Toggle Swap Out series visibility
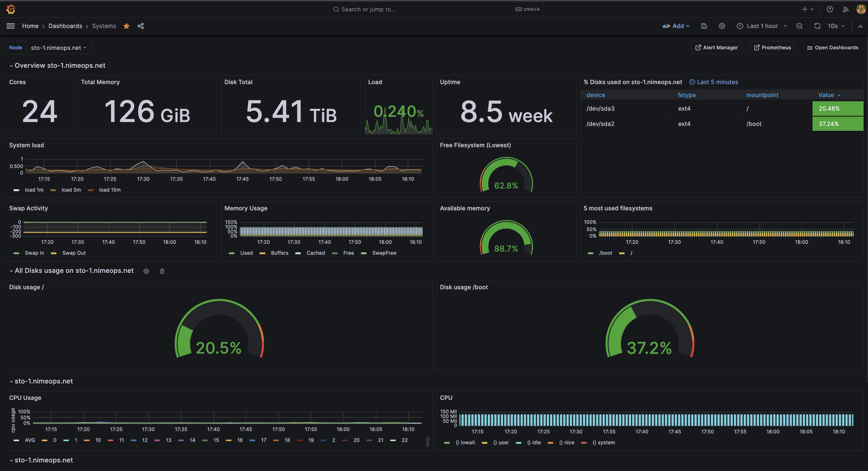Image resolution: width=868 pixels, height=471 pixels. 74,253
